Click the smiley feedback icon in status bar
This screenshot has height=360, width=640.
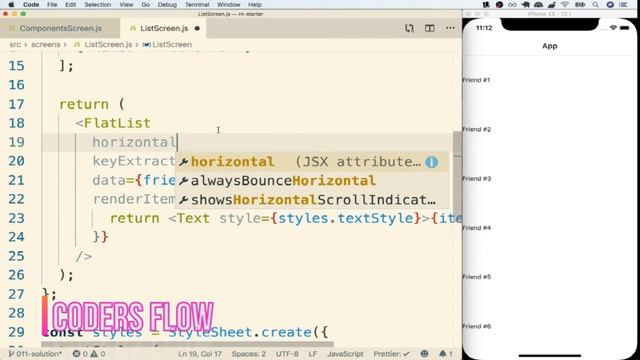424,353
